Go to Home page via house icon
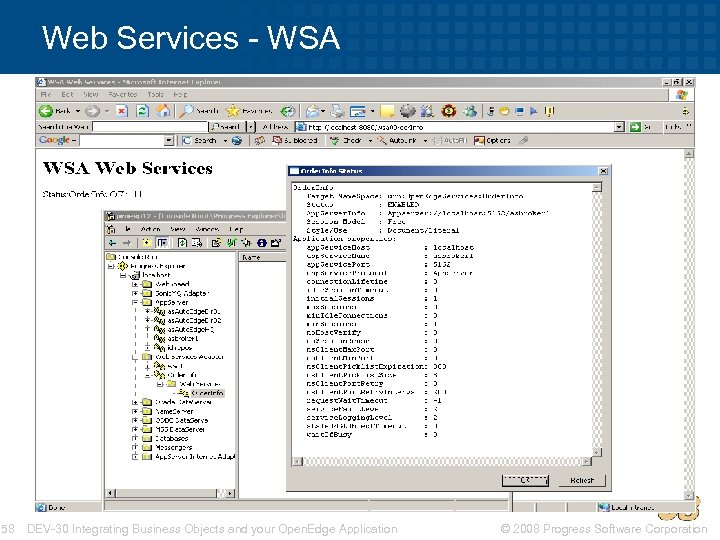 [x=163, y=111]
